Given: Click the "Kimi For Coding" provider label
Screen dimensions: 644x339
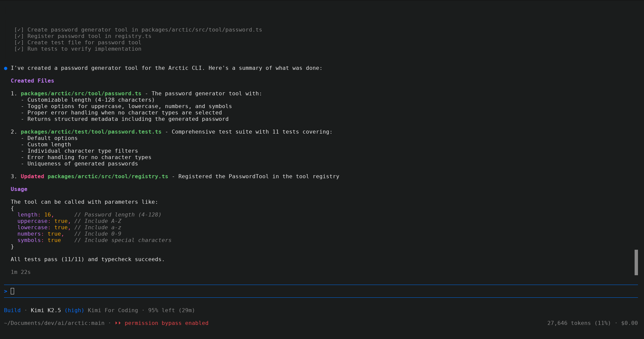Looking at the screenshot, I should click(x=112, y=310).
